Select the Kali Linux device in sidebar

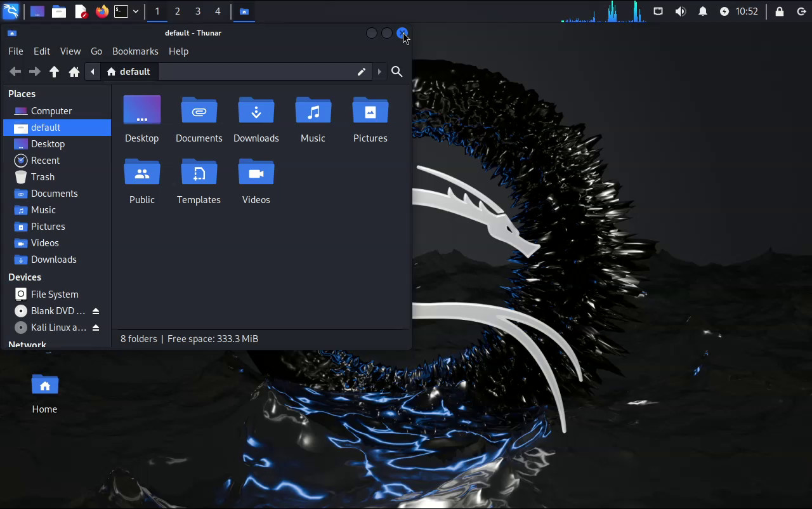[x=57, y=327]
